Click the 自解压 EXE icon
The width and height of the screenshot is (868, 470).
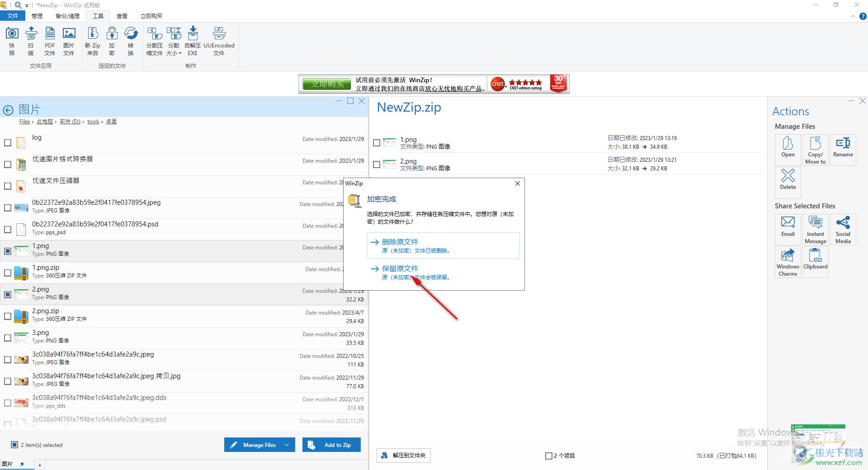193,41
